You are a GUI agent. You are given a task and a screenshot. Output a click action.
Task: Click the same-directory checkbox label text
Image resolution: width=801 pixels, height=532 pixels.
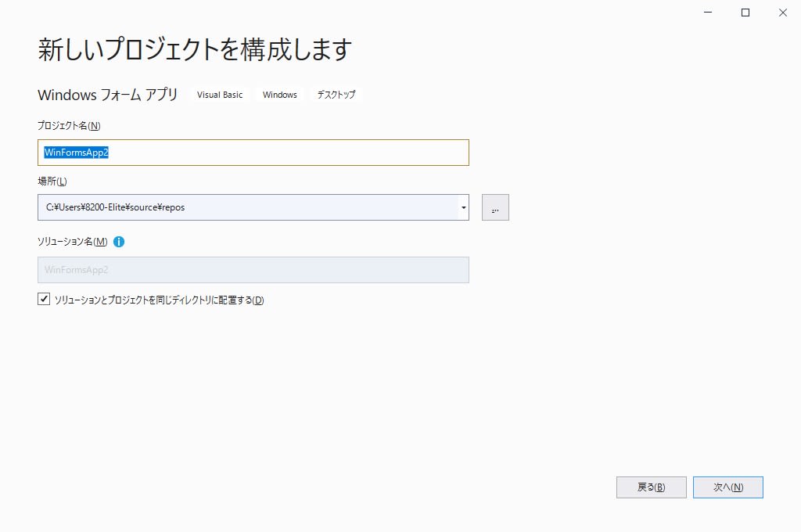pyautogui.click(x=159, y=300)
